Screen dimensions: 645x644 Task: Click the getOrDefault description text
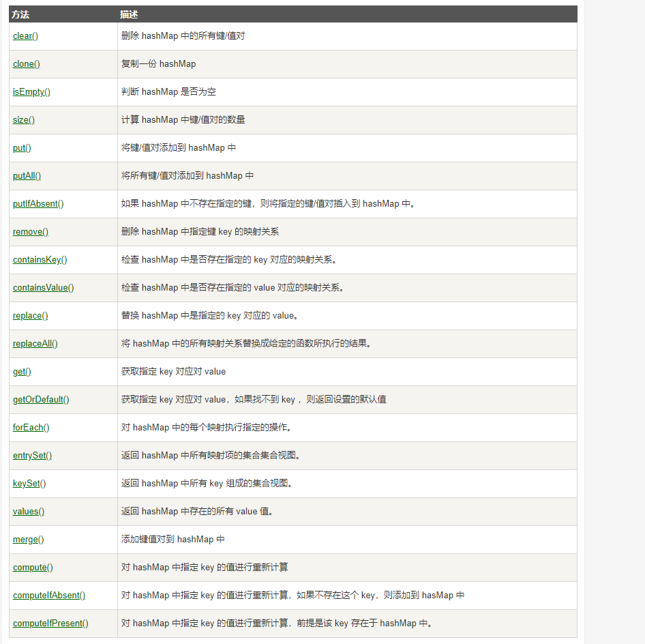(254, 400)
